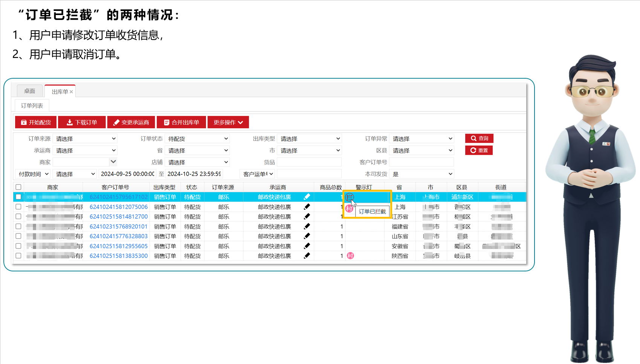The width and height of the screenshot is (640, 364).
Task: Check the row for order 624102315768920101
Action: pos(18,226)
